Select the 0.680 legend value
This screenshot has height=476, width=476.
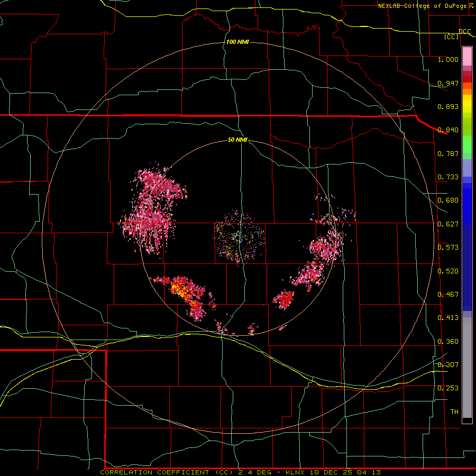[x=448, y=200]
